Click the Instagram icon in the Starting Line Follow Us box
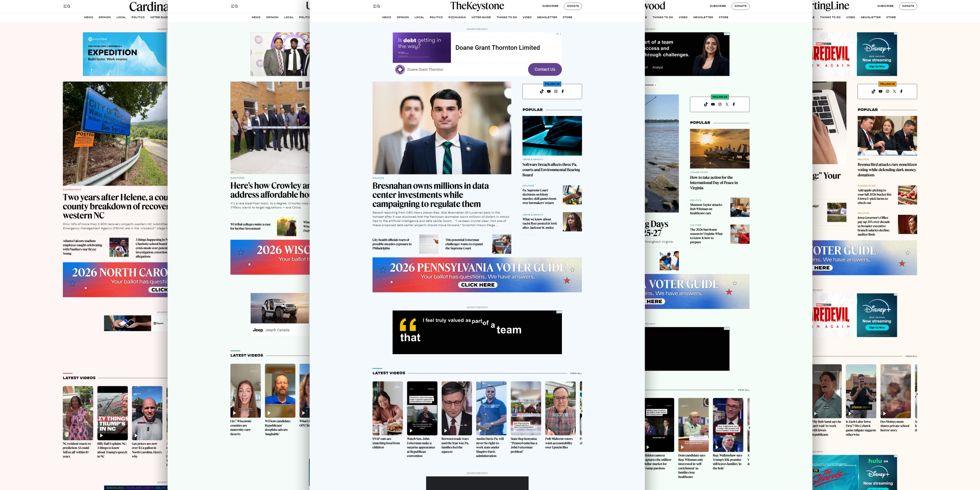This screenshot has width=980, height=490. [887, 91]
